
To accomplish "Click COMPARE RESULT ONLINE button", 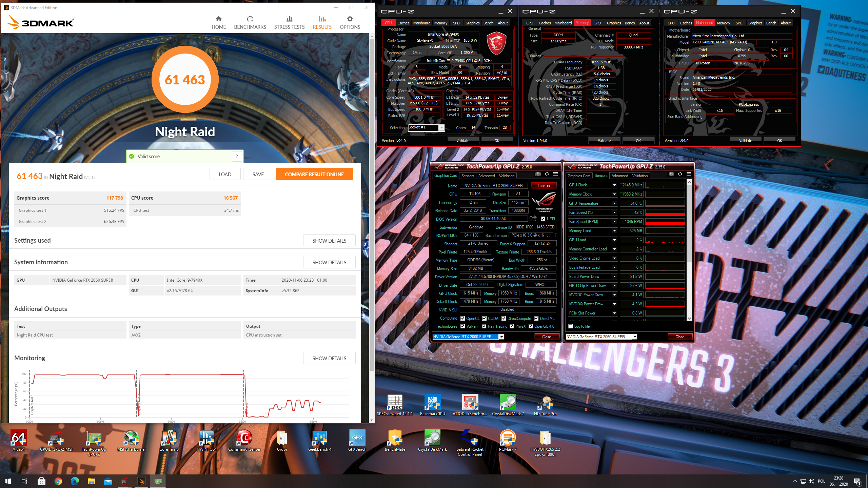I will pos(314,174).
